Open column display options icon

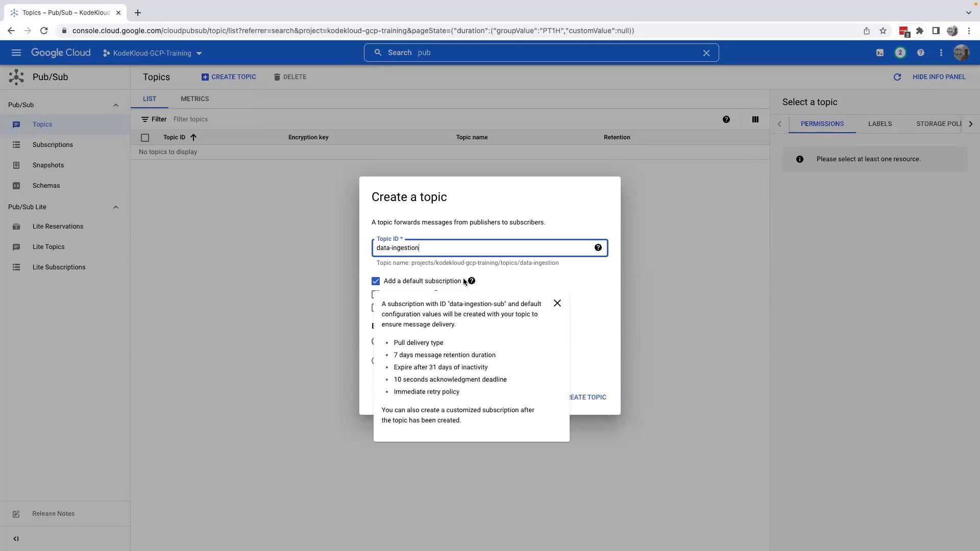(755, 119)
